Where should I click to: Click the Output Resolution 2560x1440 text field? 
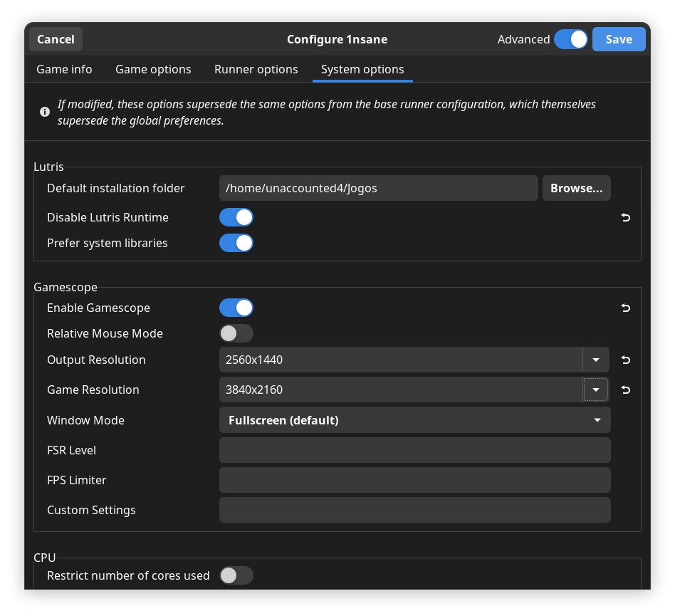click(401, 360)
